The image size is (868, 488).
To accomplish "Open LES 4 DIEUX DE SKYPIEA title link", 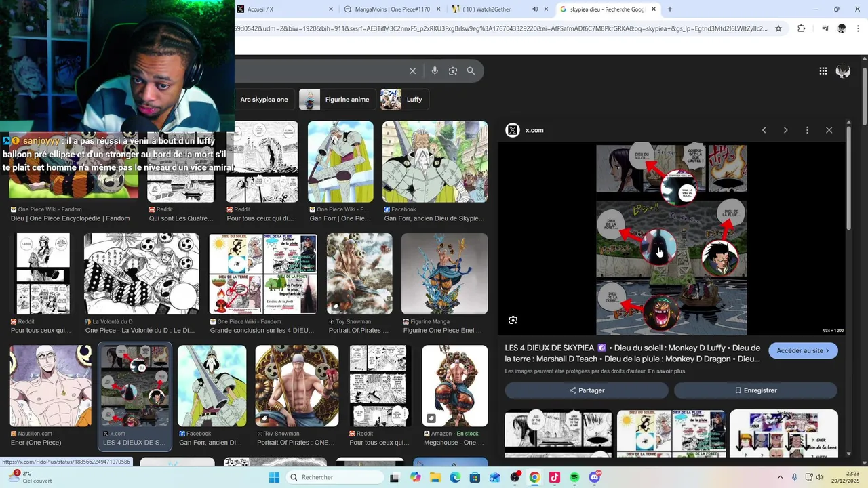I will pyautogui.click(x=633, y=353).
